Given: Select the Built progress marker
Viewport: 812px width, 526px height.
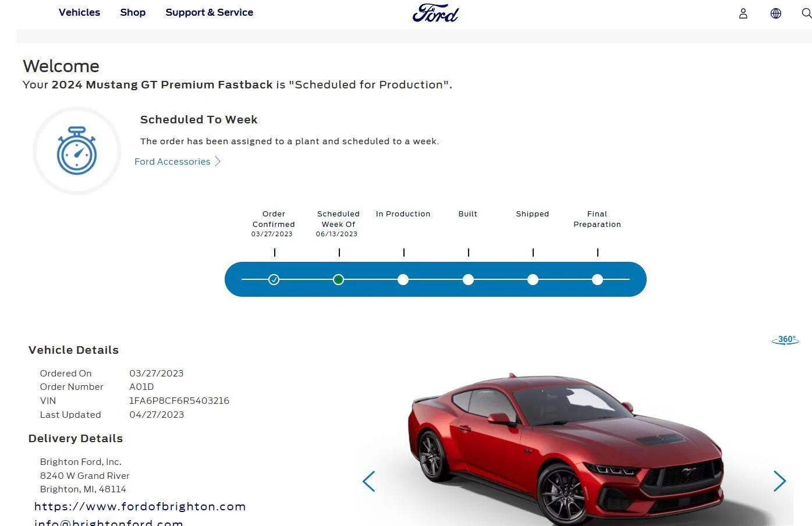Looking at the screenshot, I should tap(468, 280).
